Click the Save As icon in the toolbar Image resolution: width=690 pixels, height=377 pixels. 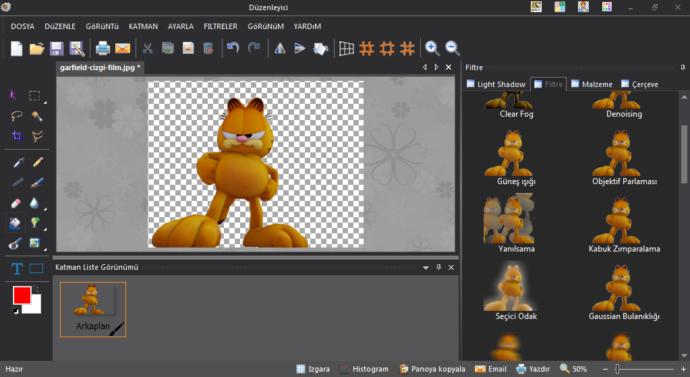point(77,48)
